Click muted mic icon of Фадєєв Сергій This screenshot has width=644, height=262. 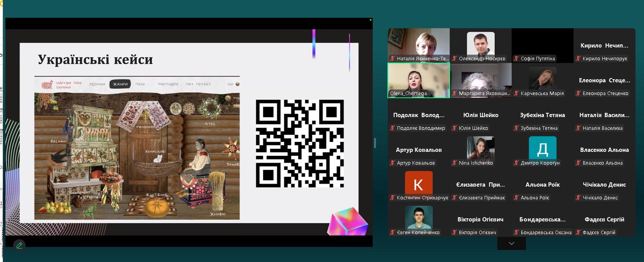(x=578, y=233)
